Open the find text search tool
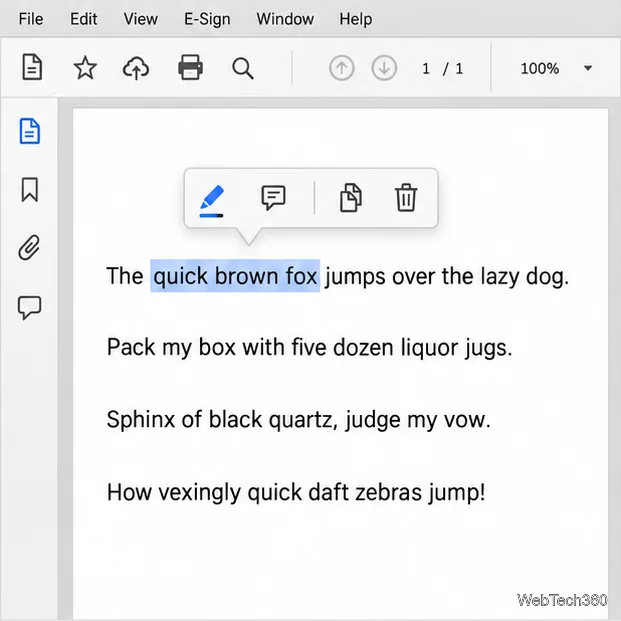Viewport: 621px width, 621px height. tap(242, 69)
